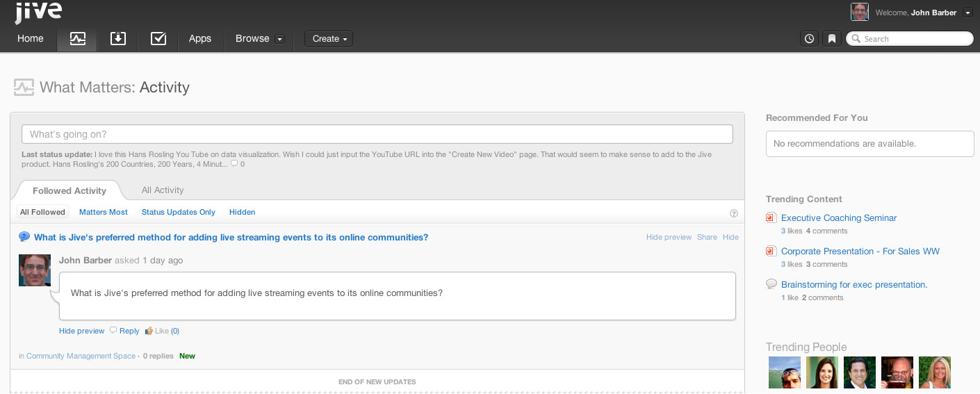Screen dimensions: 980x394
Task: Select the All Followed filter
Action: click(x=42, y=212)
